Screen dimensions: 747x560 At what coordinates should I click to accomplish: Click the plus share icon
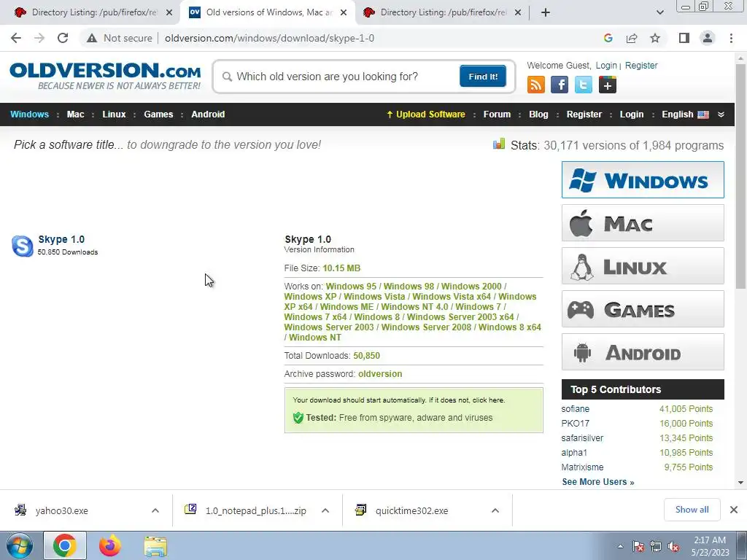608,85
